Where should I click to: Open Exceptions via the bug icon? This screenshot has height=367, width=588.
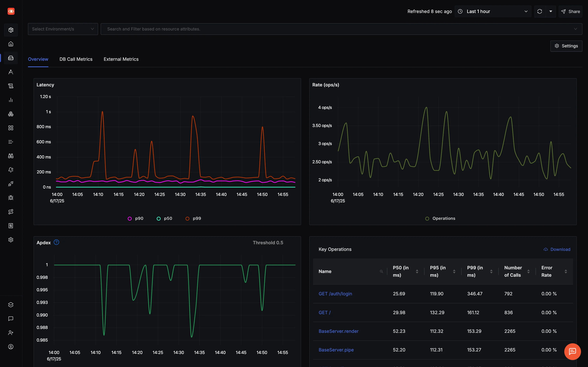tap(11, 198)
